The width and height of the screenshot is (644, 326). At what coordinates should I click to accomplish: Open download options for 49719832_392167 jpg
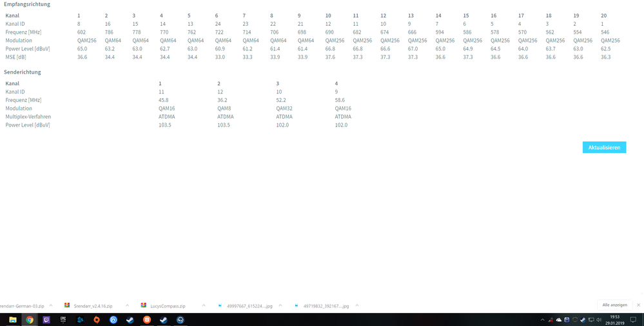(x=357, y=305)
